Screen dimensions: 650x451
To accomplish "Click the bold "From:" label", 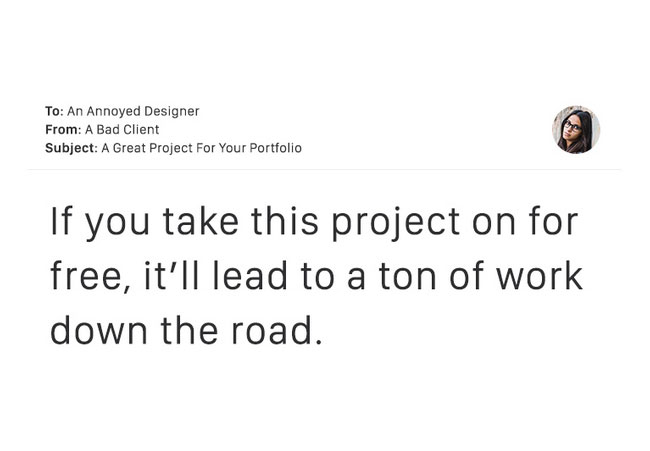I will 63,130.
